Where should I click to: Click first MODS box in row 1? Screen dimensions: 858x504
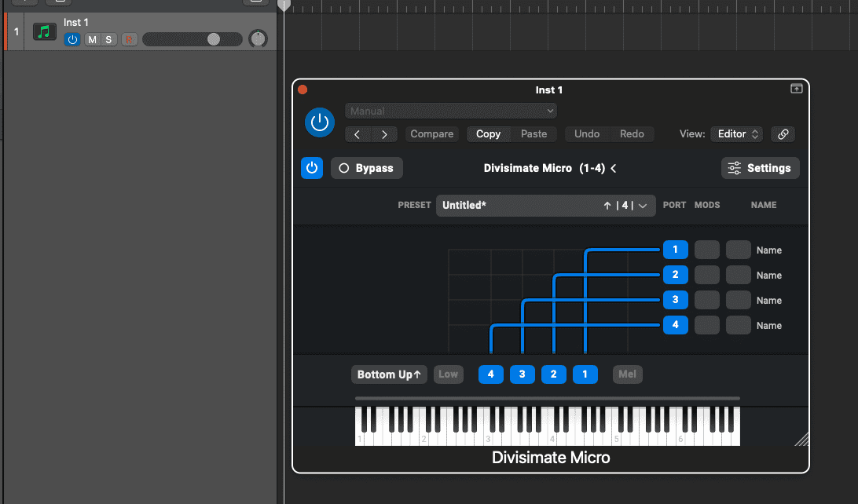pos(707,250)
